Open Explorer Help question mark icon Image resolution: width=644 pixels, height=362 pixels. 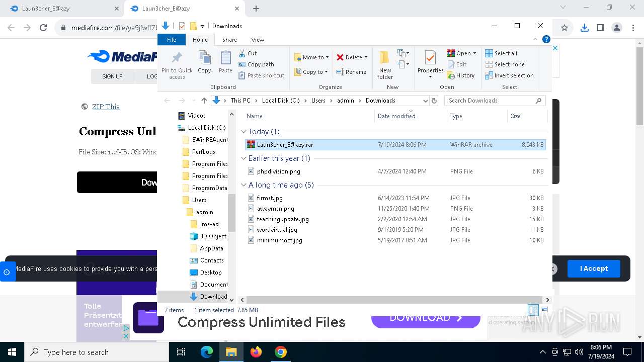(546, 39)
